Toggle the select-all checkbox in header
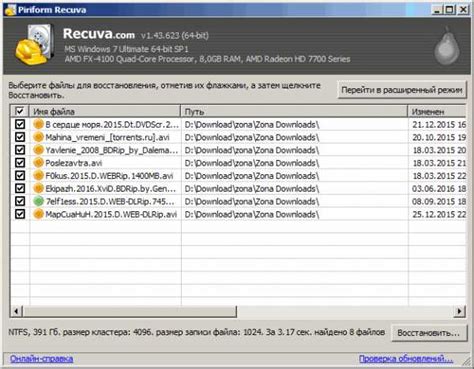Viewport: 474px width, 369px height. tap(20, 111)
